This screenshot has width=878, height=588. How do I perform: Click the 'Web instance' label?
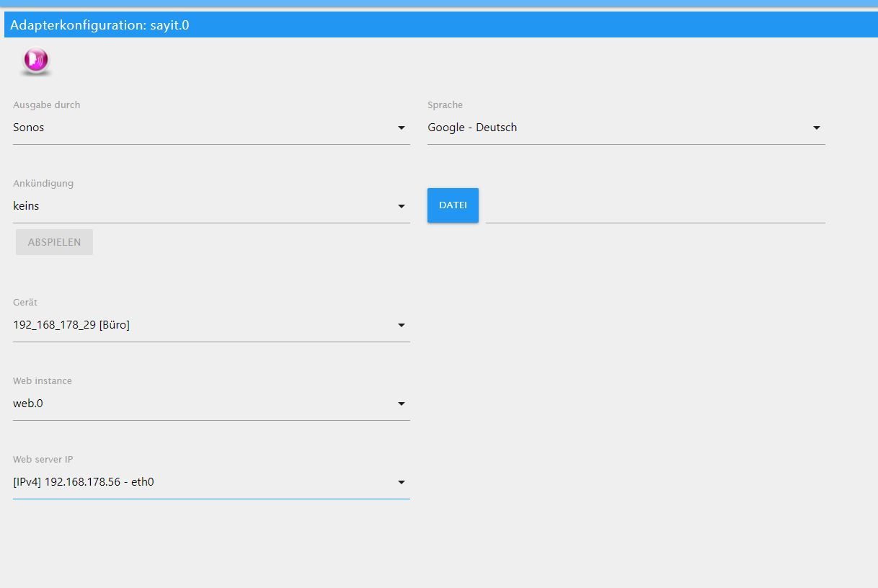pos(43,380)
